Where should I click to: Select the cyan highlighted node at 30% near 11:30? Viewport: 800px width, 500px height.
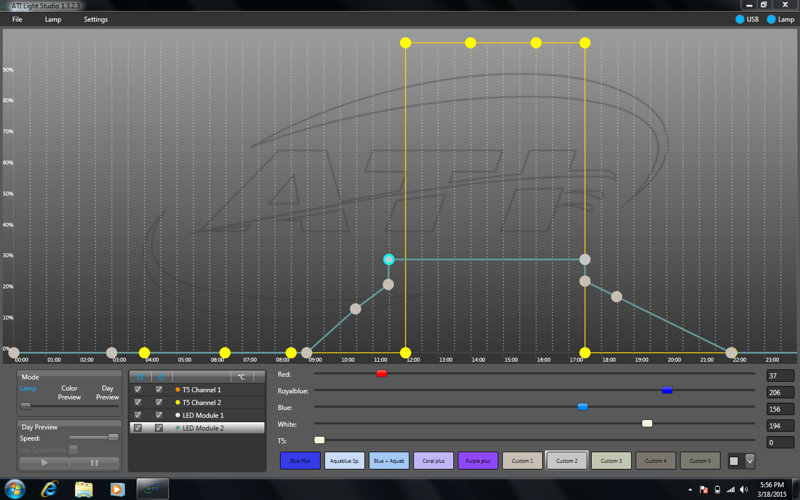point(389,259)
